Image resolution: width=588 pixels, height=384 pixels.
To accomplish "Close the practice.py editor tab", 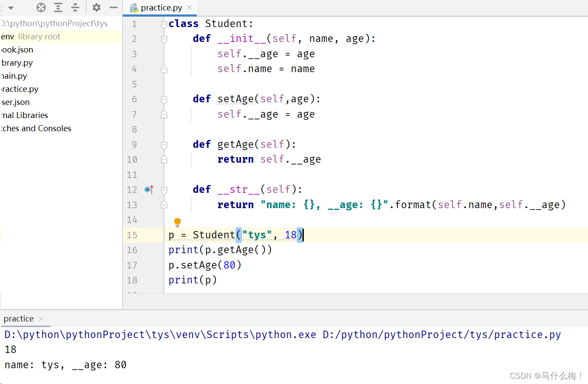I will pos(189,7).
